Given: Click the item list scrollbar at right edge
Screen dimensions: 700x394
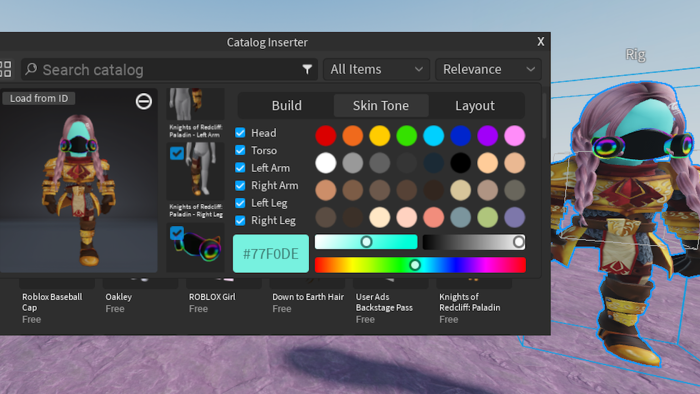Looking at the screenshot, I should click(x=544, y=116).
